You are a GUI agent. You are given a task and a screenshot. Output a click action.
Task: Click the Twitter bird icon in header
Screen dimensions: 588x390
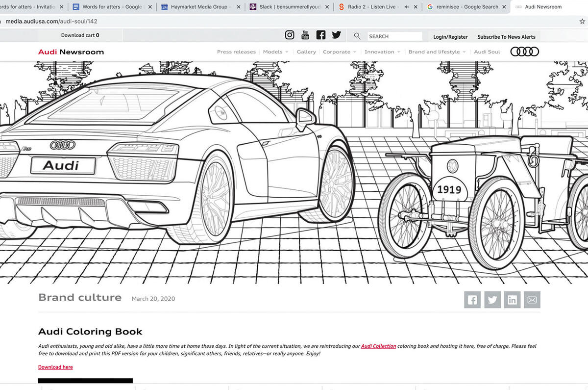[336, 35]
